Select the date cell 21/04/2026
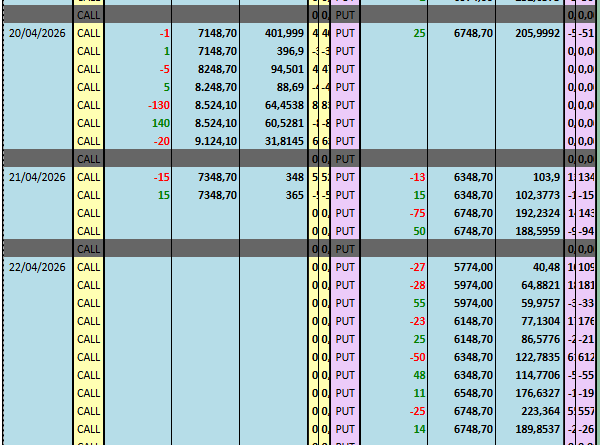Image resolution: width=600 pixels, height=445 pixels. point(38,177)
